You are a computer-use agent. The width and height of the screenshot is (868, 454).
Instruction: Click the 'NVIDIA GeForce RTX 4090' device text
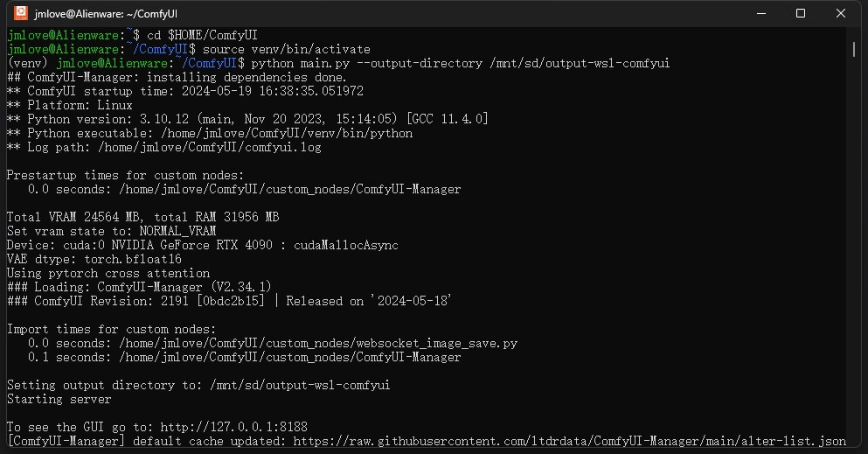[191, 245]
